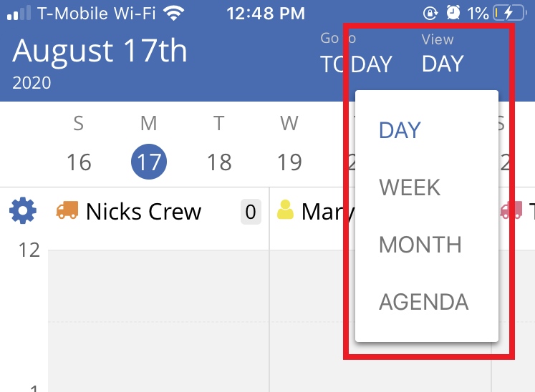This screenshot has height=392, width=535.
Task: Select the highlighted date 17
Action: [x=149, y=162]
